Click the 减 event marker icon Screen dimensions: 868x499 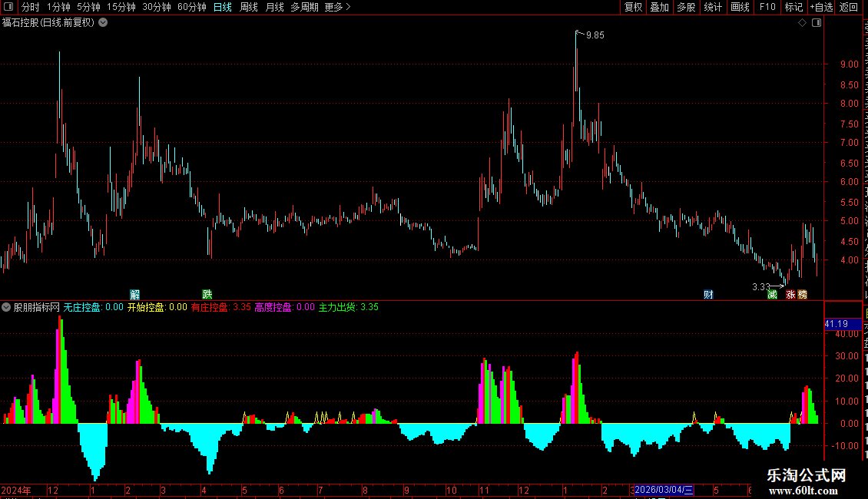pyautogui.click(x=772, y=294)
